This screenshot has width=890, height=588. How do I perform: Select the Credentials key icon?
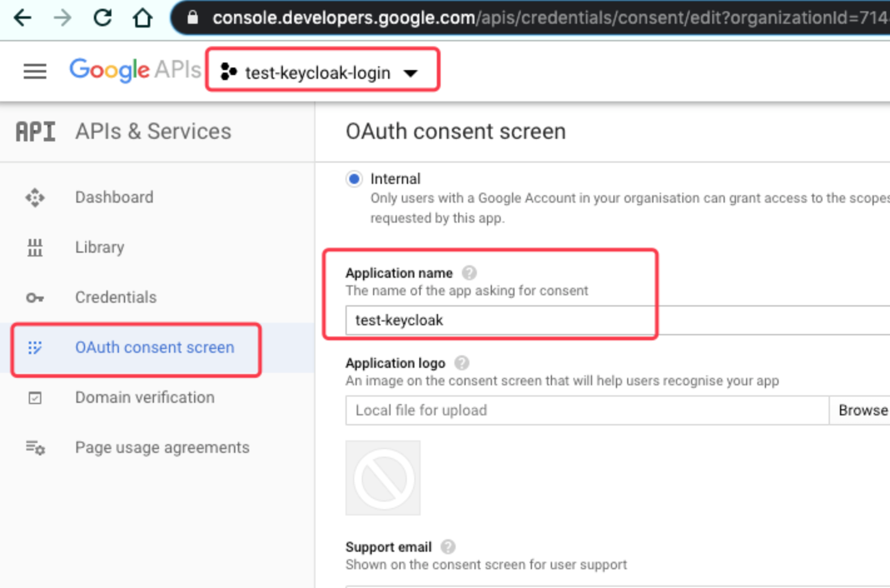35,298
